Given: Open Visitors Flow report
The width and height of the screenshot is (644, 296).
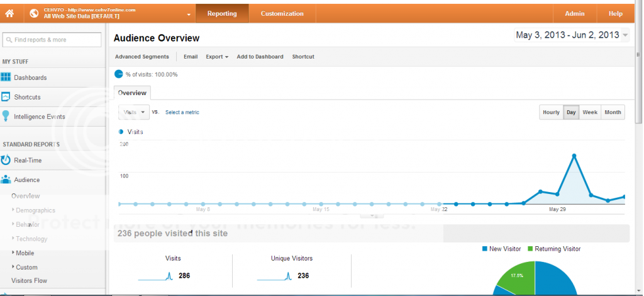Looking at the screenshot, I should pyautogui.click(x=29, y=281).
